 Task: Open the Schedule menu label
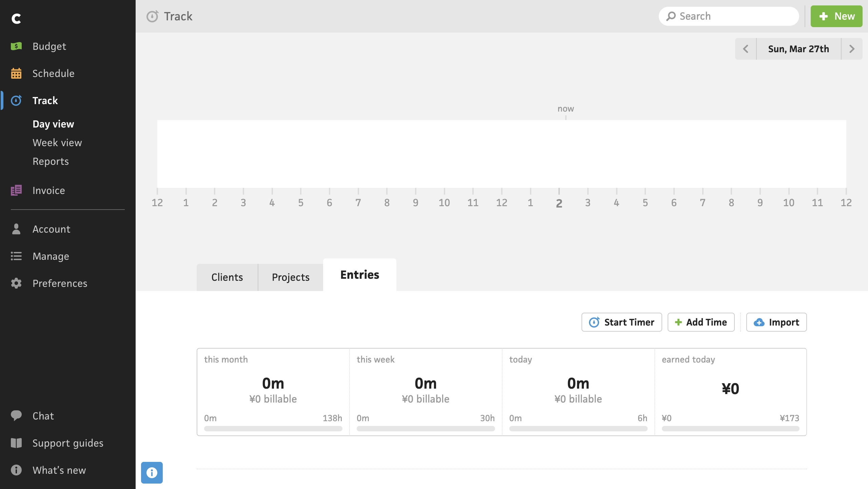pos(53,73)
